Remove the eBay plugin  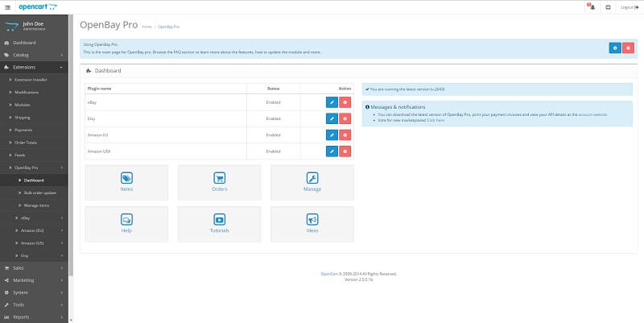[x=345, y=102]
